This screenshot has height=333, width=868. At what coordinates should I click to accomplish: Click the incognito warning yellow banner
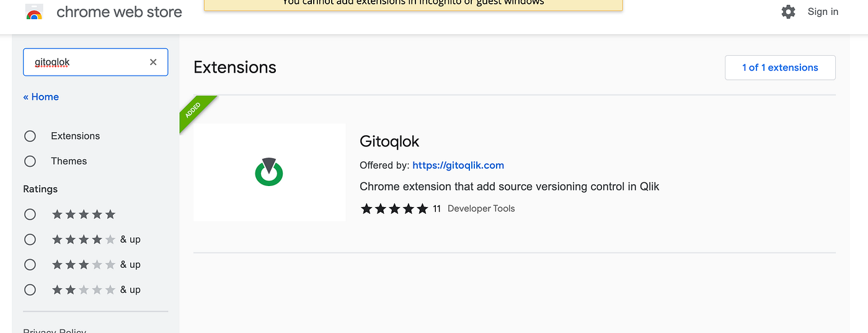(413, 5)
